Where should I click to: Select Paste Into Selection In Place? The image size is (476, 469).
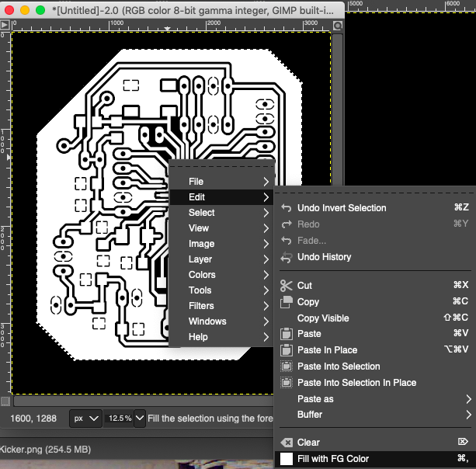[356, 383]
